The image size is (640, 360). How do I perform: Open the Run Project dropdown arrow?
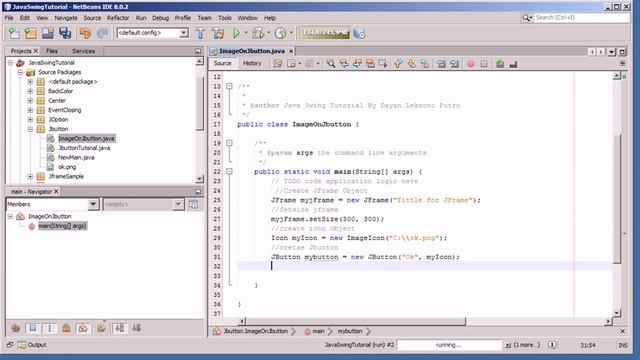[x=246, y=33]
